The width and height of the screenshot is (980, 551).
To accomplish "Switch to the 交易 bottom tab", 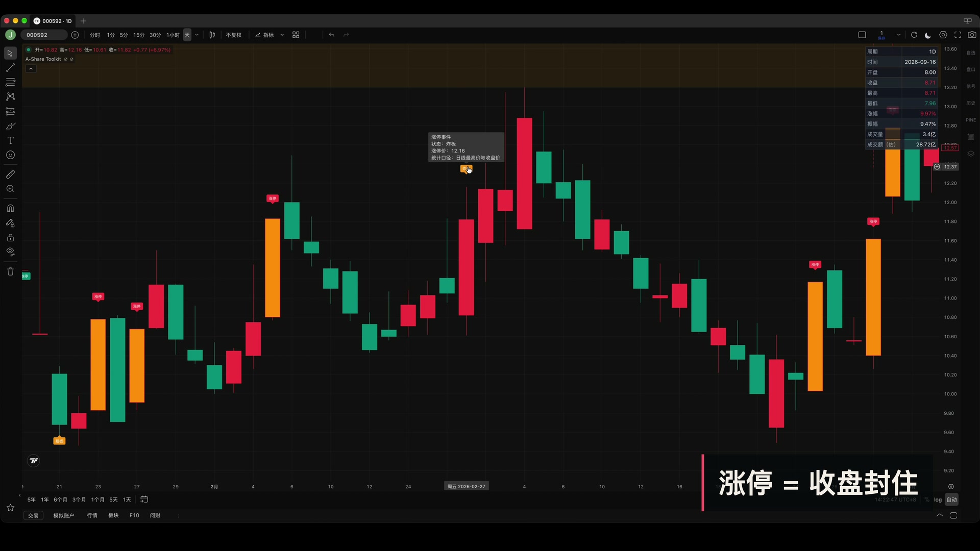I will click(33, 515).
